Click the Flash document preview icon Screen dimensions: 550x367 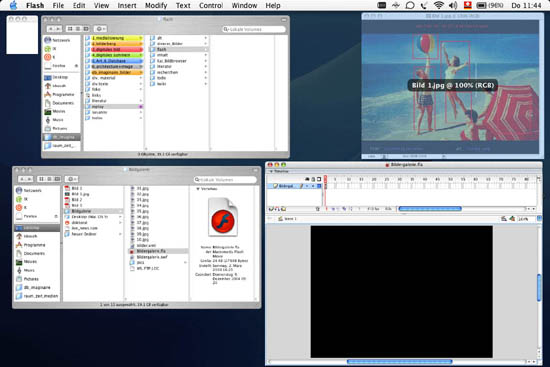(223, 218)
